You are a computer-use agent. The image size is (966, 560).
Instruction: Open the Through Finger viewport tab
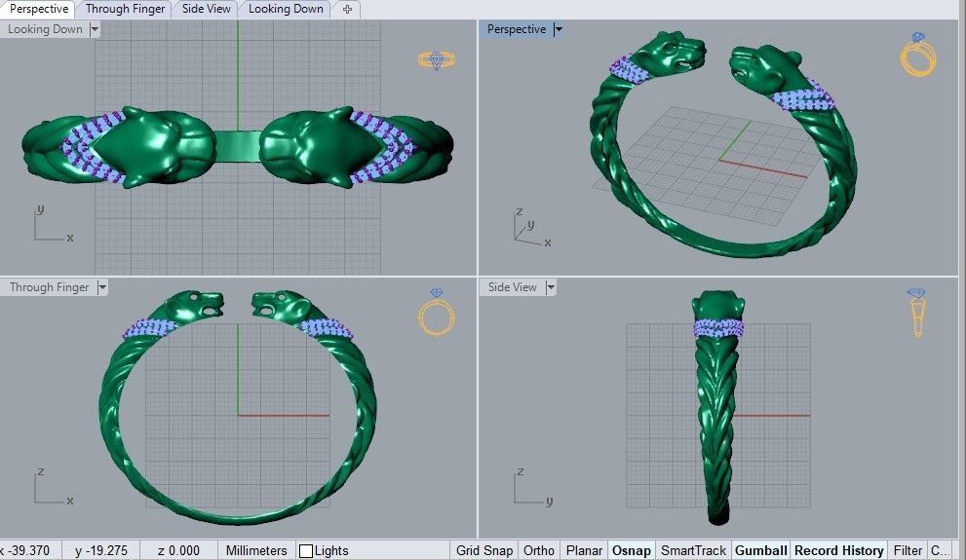click(x=125, y=9)
